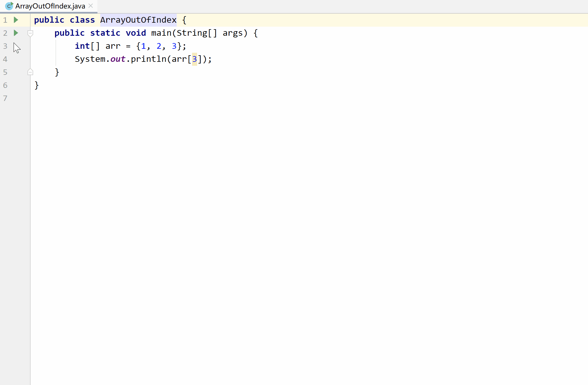Click the closing brace on line 6
Viewport: 588px width, 385px height.
coord(37,85)
